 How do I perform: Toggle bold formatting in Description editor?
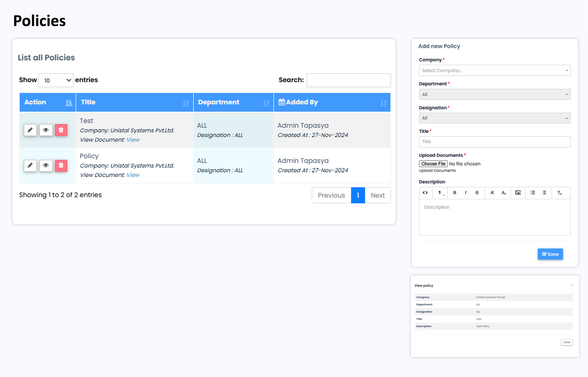click(x=455, y=193)
